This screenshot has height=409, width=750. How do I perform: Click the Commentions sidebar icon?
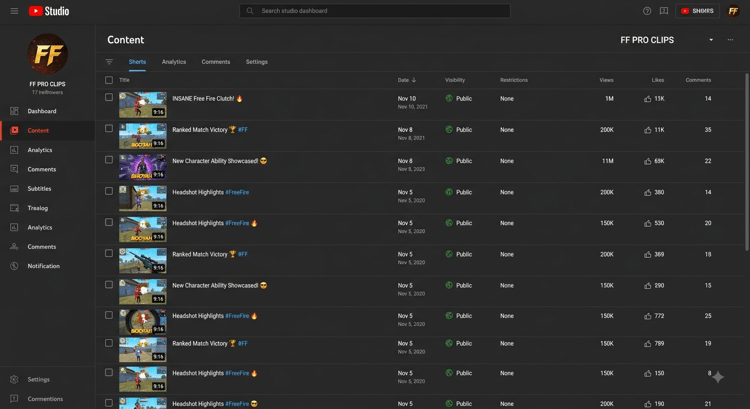point(14,398)
